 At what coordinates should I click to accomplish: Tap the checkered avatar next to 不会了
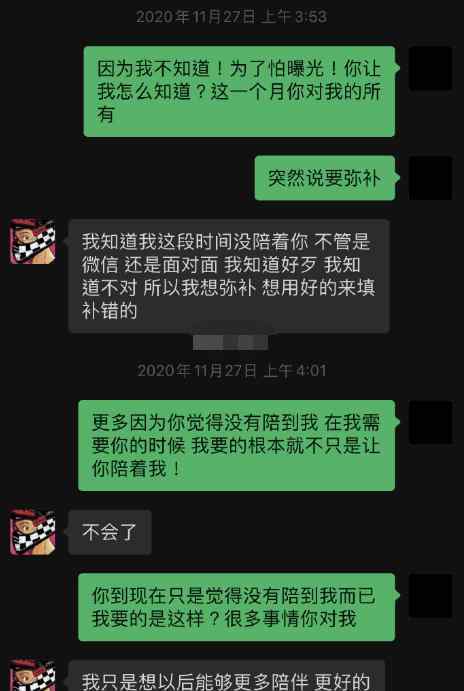click(x=33, y=532)
